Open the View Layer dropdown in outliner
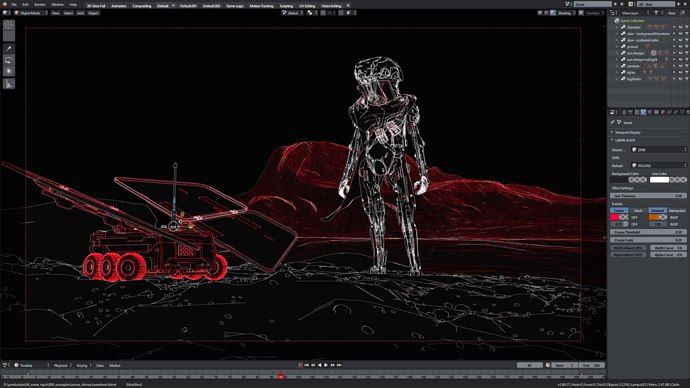 point(634,13)
